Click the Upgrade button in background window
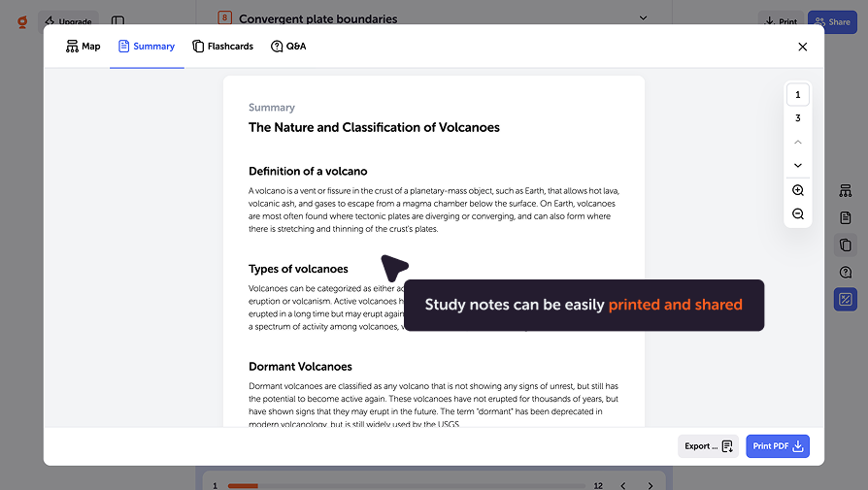Viewport: 868px width, 490px height. tap(69, 22)
